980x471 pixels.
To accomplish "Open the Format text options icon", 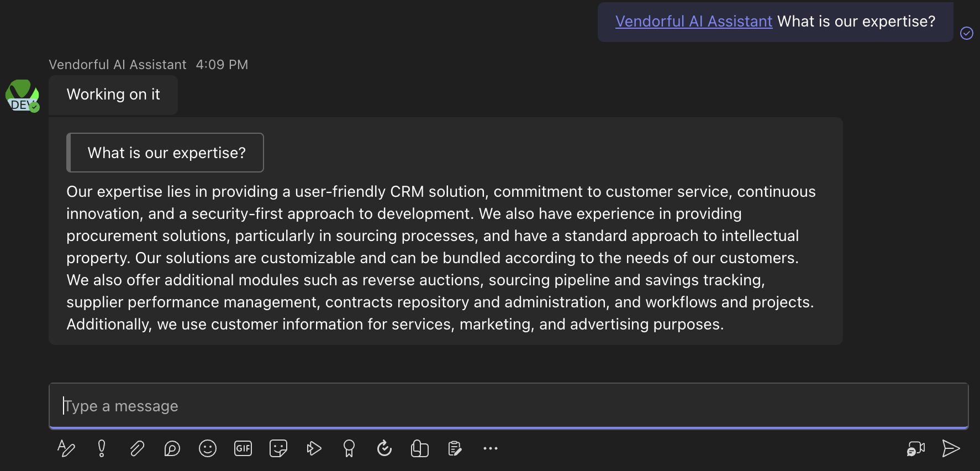I will point(66,448).
